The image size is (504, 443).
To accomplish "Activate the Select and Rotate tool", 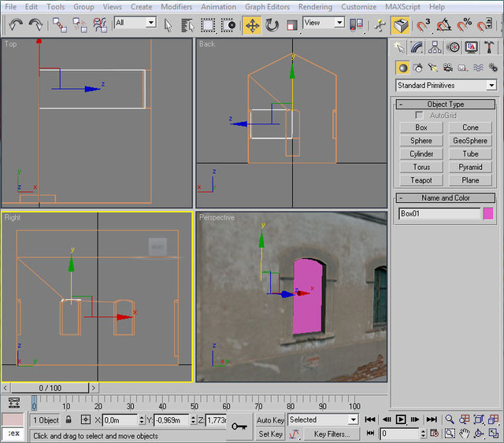I will [x=272, y=24].
